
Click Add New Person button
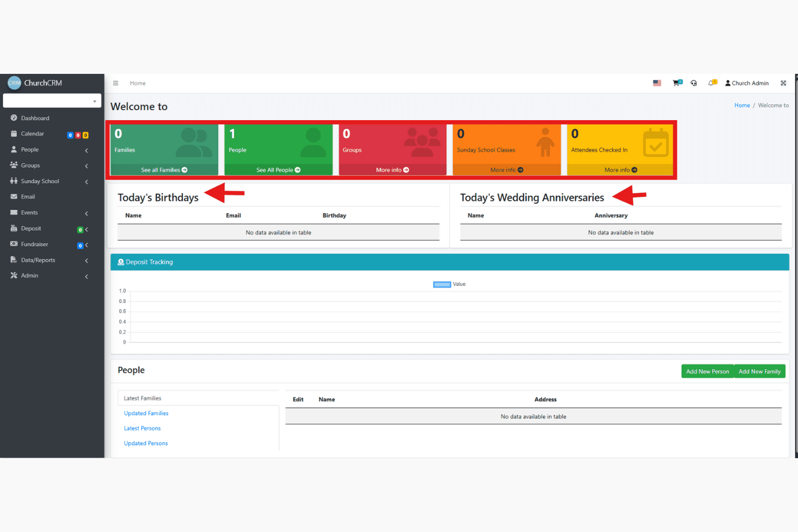coord(707,371)
